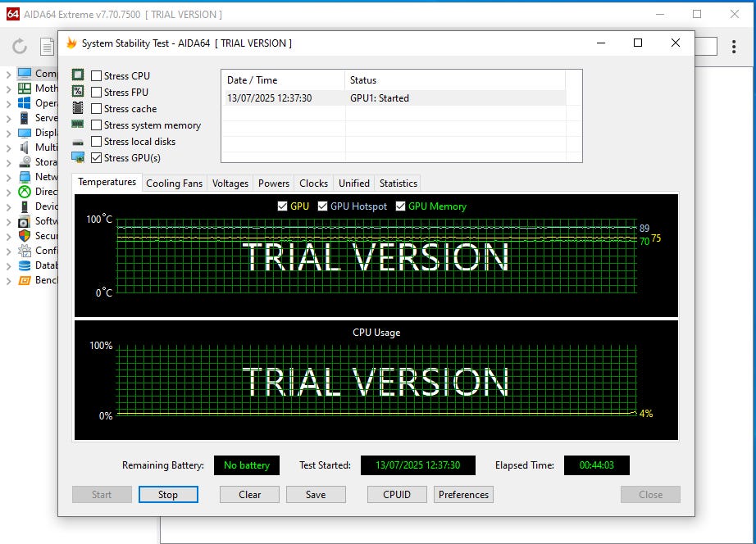The width and height of the screenshot is (756, 544).
Task: Open the Preferences dialog button
Action: point(463,495)
